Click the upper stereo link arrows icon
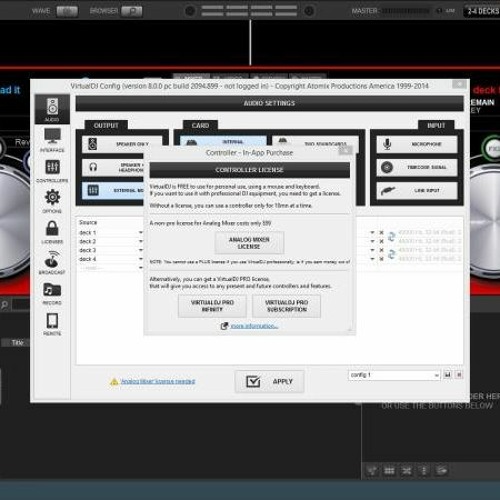This screenshot has width=500, height=500. [391, 237]
